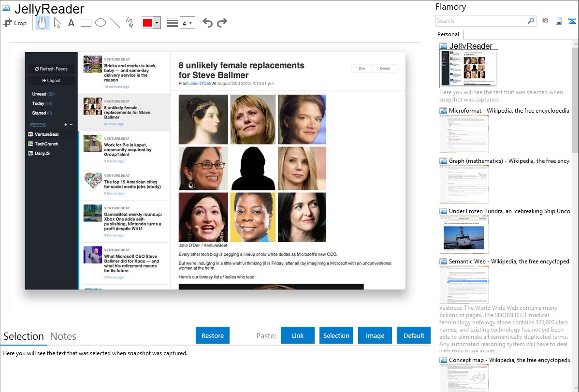This screenshot has width=579, height=392.
Task: Redo the last annotation
Action: coord(222,23)
